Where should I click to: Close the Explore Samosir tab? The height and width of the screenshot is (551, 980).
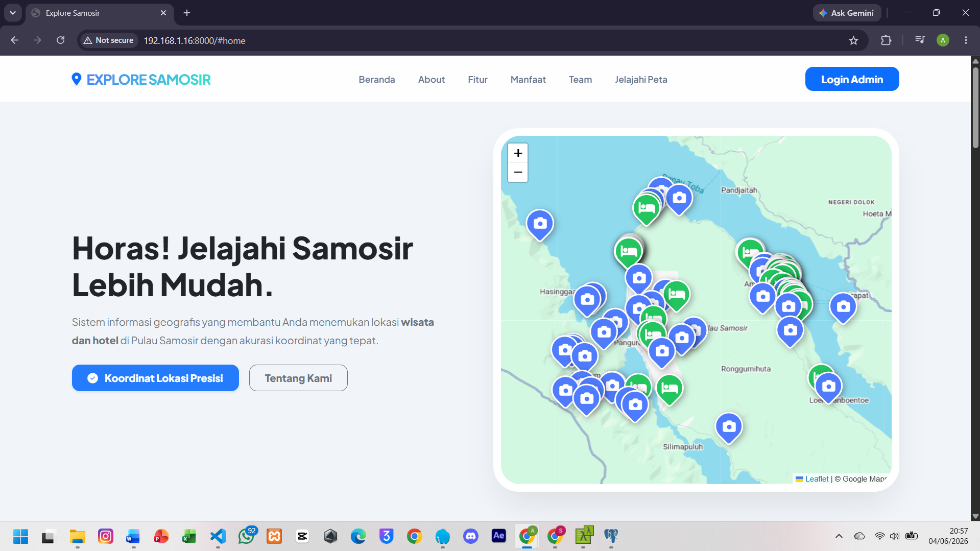click(163, 13)
